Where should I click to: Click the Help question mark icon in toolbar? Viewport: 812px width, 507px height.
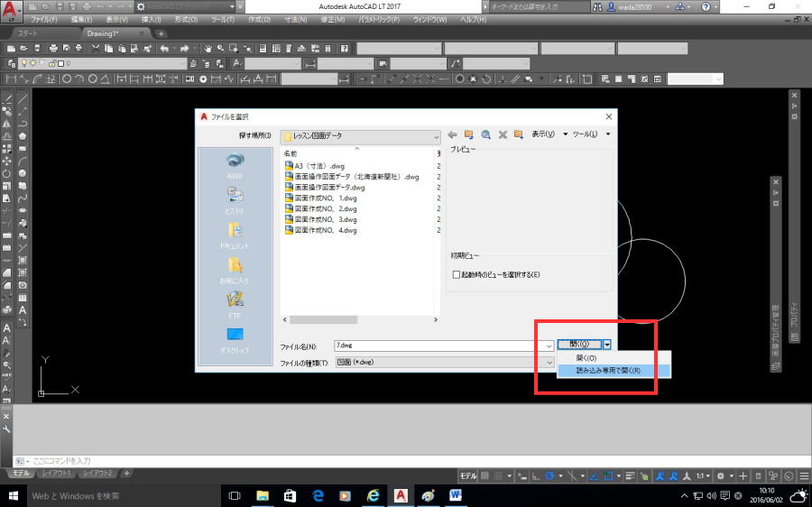click(345, 49)
